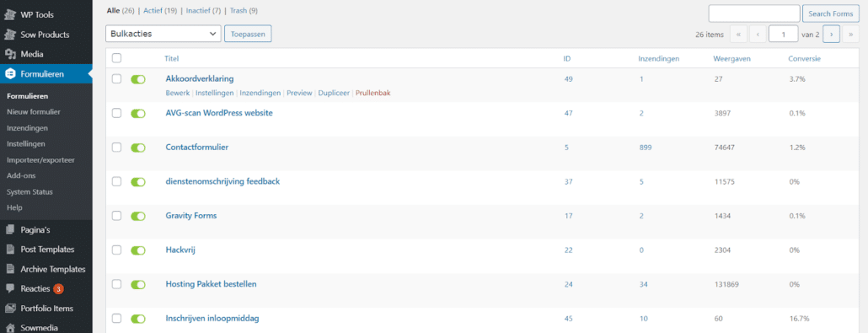Open the Importeer/exporteer submenu item
The width and height of the screenshot is (868, 333).
[40, 159]
